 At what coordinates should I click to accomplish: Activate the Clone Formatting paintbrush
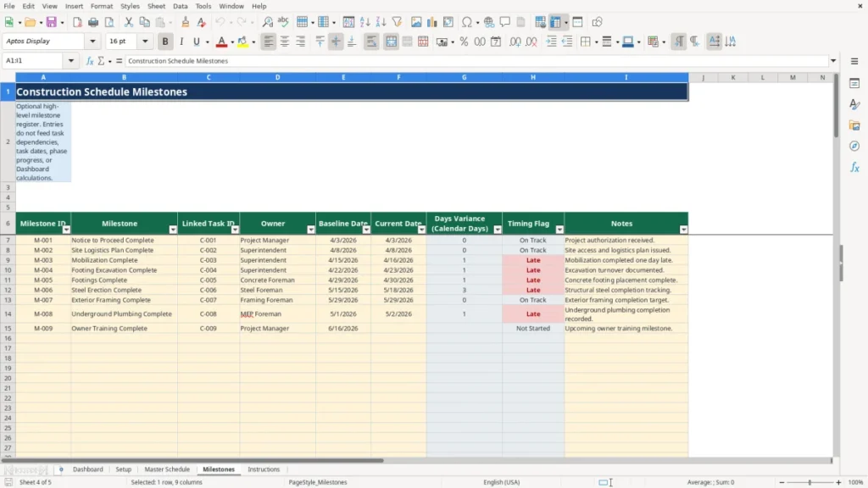(186, 22)
